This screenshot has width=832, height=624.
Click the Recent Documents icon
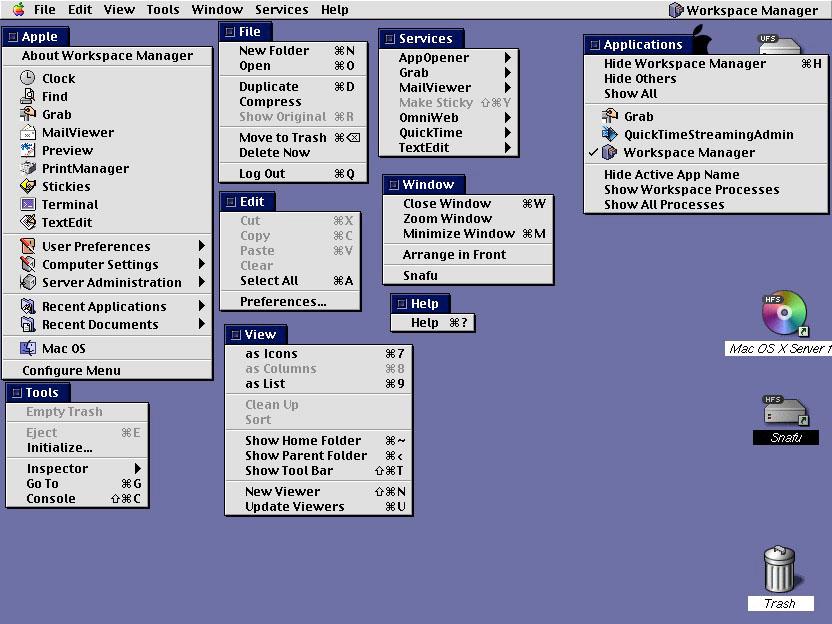(x=28, y=324)
